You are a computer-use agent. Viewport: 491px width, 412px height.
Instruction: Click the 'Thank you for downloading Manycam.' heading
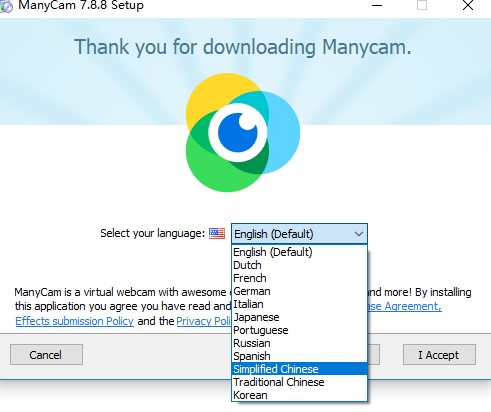point(243,47)
